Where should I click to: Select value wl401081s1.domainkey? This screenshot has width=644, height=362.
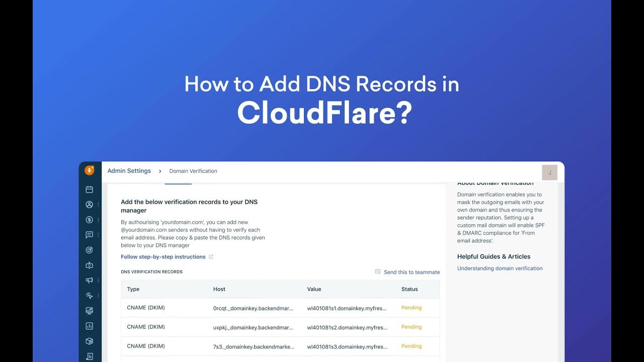(x=347, y=308)
